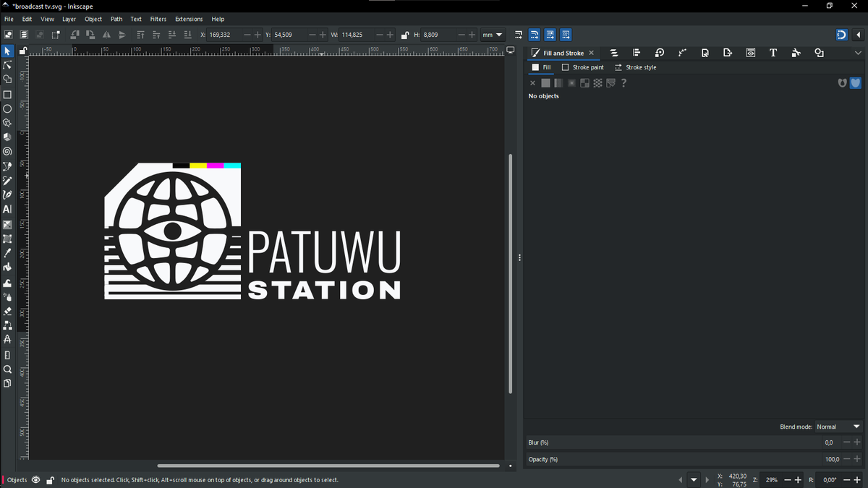Decrease the zoom percentage
This screenshot has height=488, width=868.
tap(788, 480)
